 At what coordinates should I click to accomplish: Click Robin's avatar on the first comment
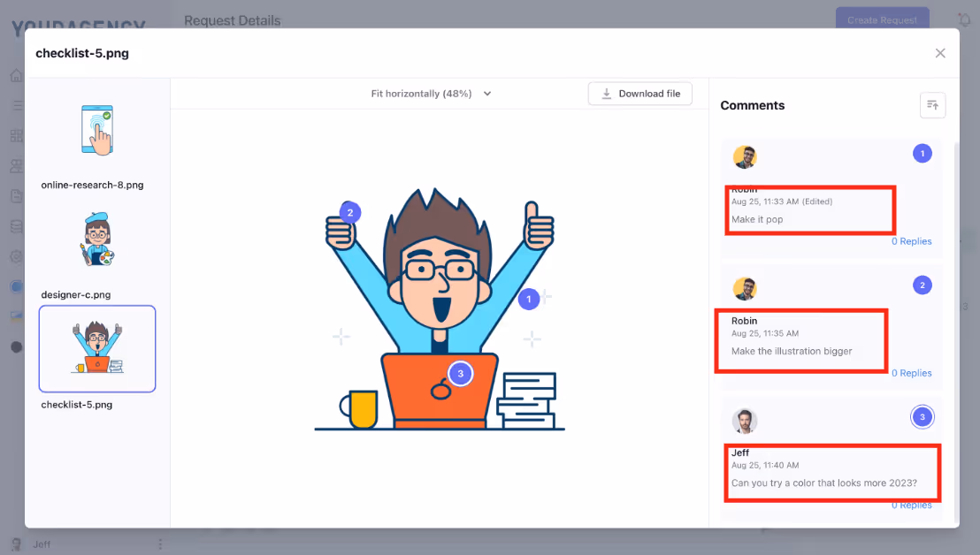(x=745, y=156)
